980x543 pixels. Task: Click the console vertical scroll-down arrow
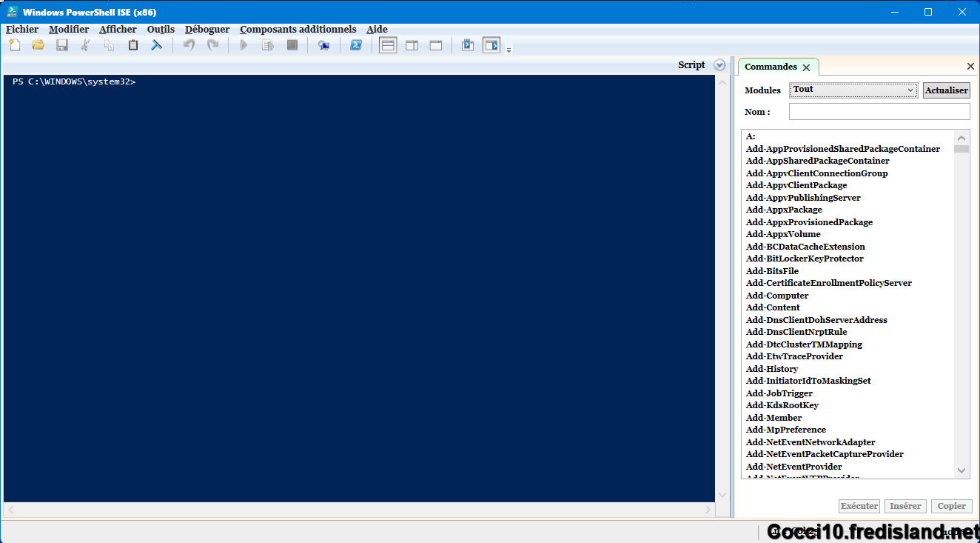pos(722,496)
